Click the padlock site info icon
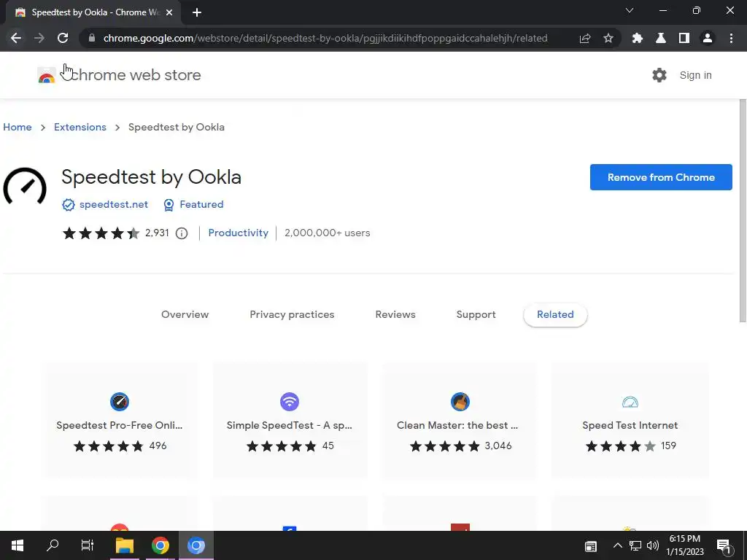Viewport: 747px width, 560px height. tap(92, 38)
